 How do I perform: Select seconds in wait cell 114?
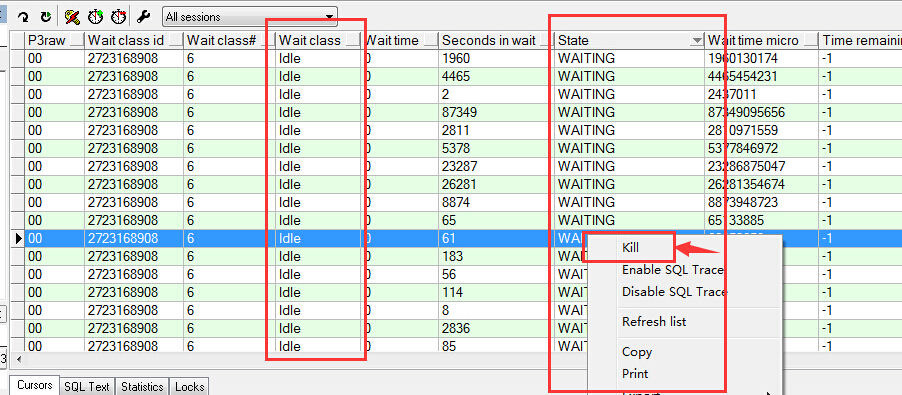[497, 292]
